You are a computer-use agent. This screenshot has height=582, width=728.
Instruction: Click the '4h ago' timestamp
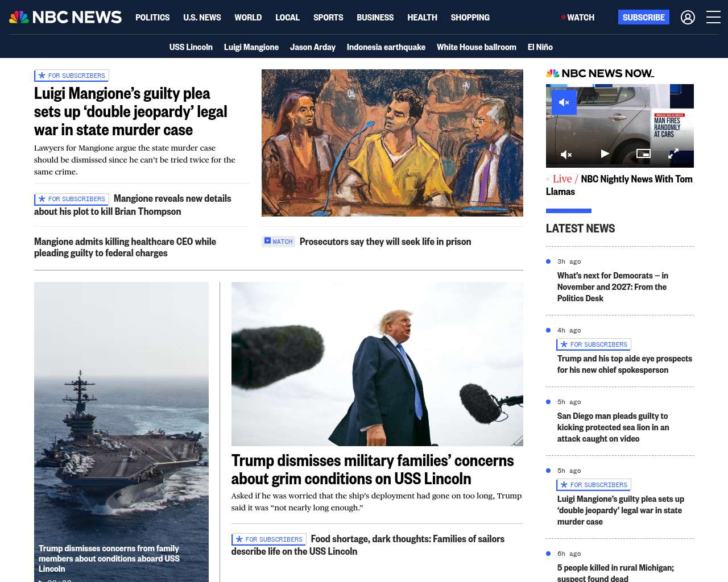click(569, 330)
